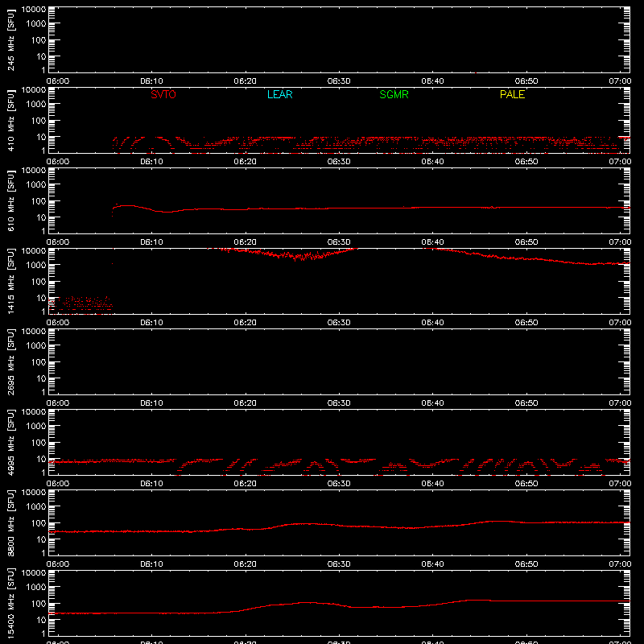Click the 610 MHz flux curve near 06:40

432,208
